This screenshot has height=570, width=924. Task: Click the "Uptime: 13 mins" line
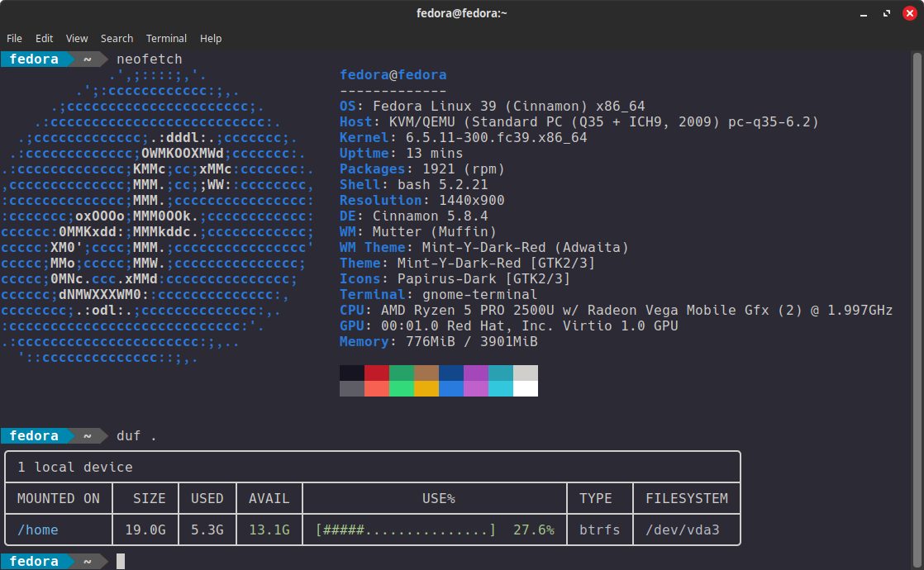tap(402, 153)
